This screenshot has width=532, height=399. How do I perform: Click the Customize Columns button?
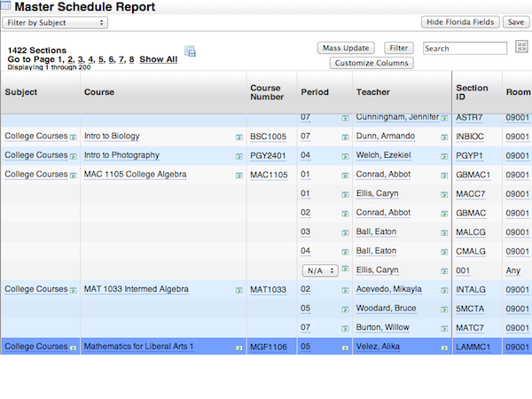point(372,63)
